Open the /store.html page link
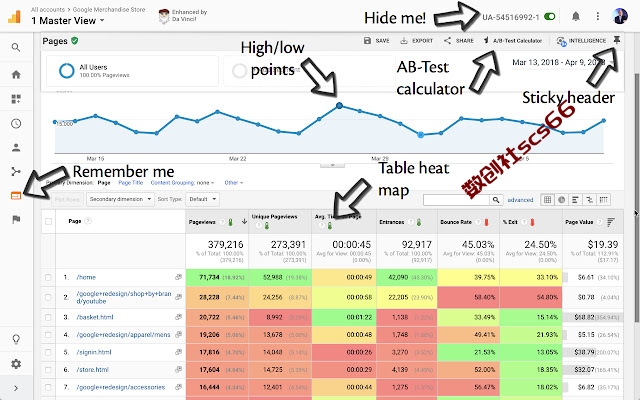The height and width of the screenshot is (400, 640). pos(93,370)
